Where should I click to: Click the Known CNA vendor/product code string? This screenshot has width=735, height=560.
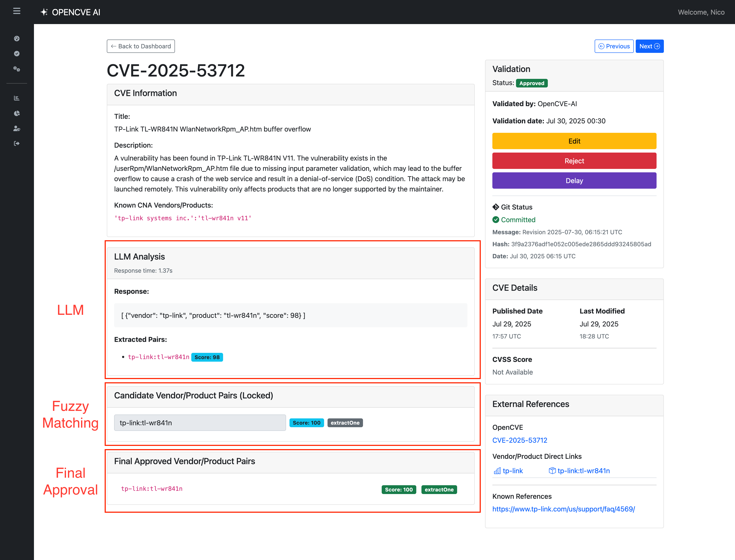(183, 218)
